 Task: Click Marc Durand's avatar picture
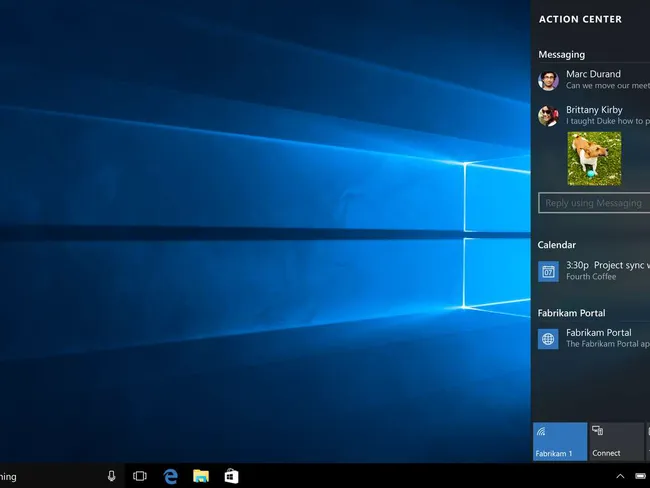point(548,80)
